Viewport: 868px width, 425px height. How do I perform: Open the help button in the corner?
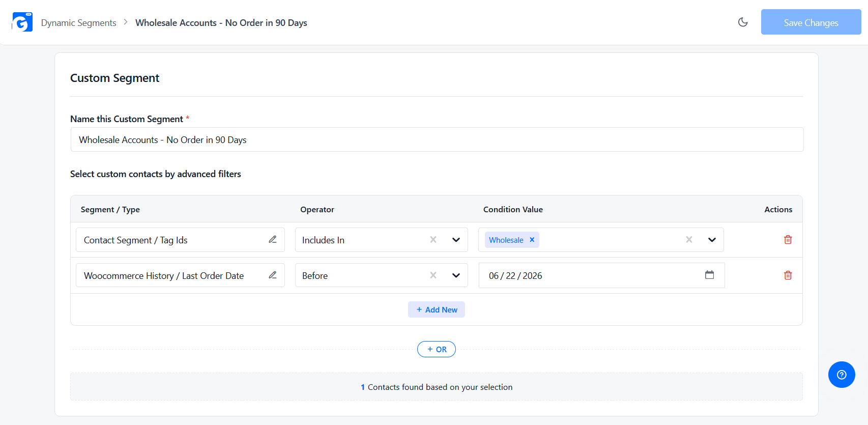pyautogui.click(x=842, y=375)
